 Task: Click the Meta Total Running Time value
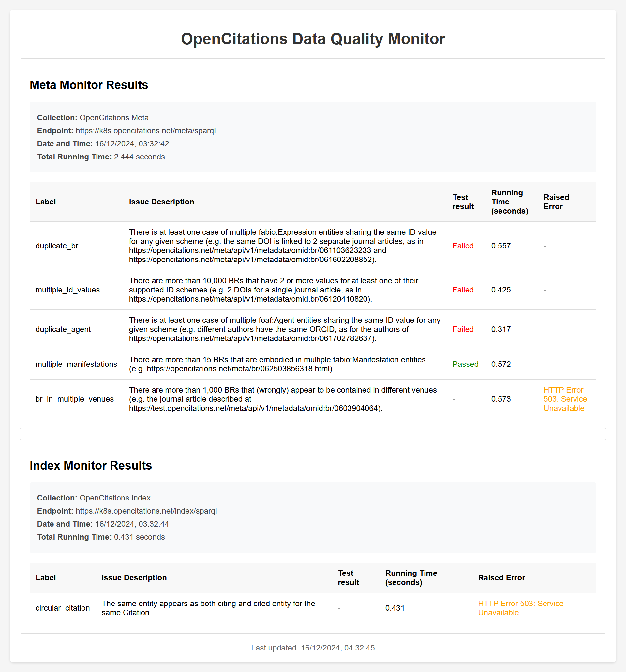coord(139,157)
